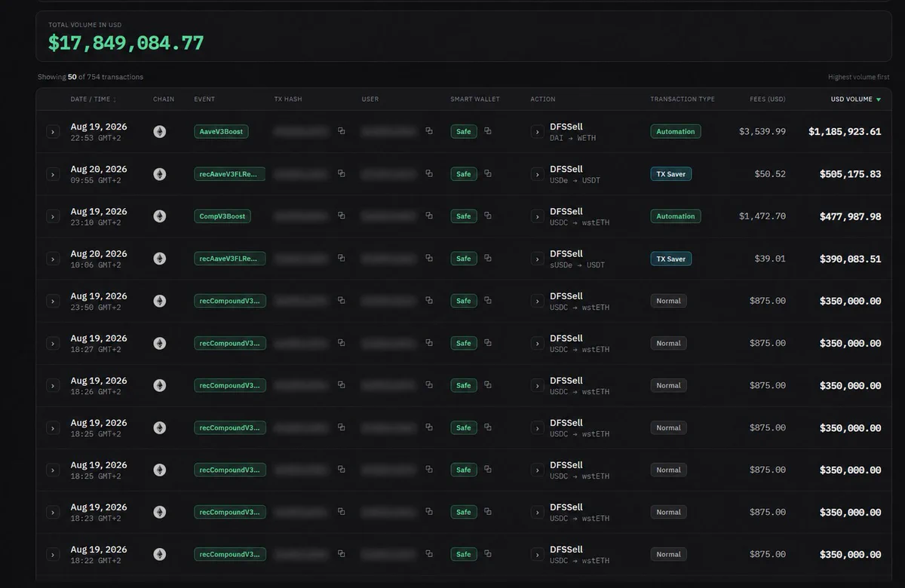
Task: Click the Fees (USD) column header
Action: click(768, 99)
